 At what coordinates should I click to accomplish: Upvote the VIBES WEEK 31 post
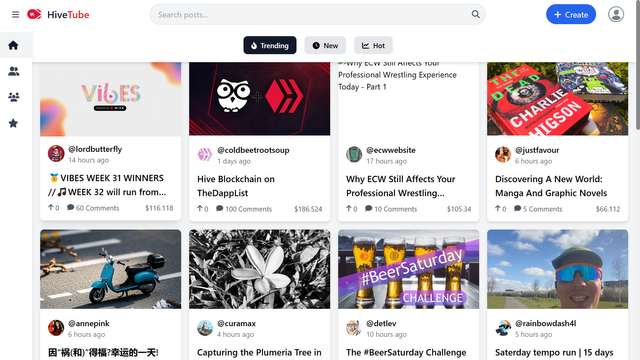[51, 207]
